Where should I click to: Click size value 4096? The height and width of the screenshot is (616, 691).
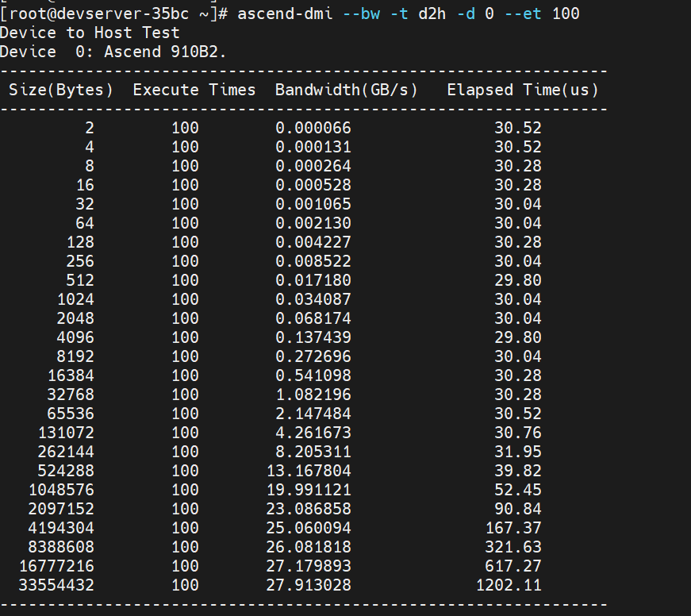[x=75, y=337]
